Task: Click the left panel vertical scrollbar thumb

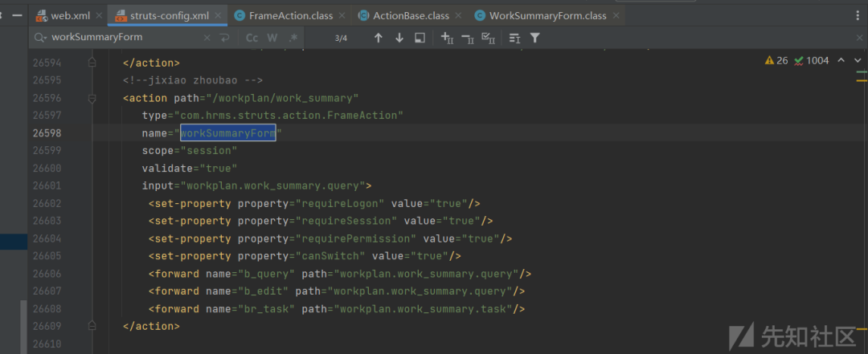Action: (x=23, y=328)
